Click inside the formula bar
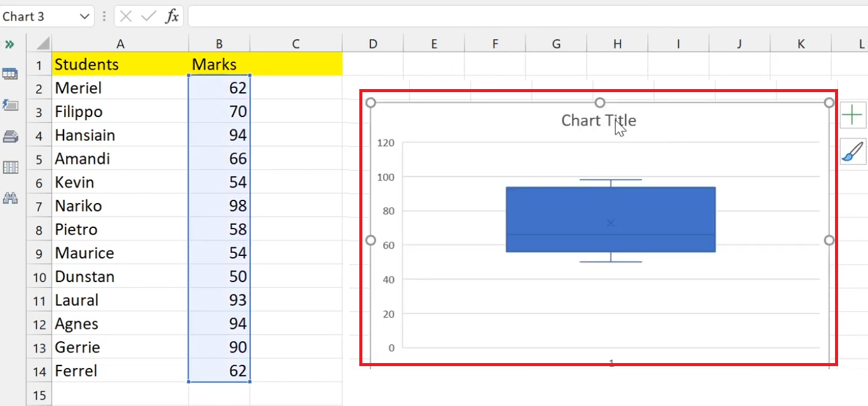This screenshot has width=868, height=406. click(x=436, y=16)
